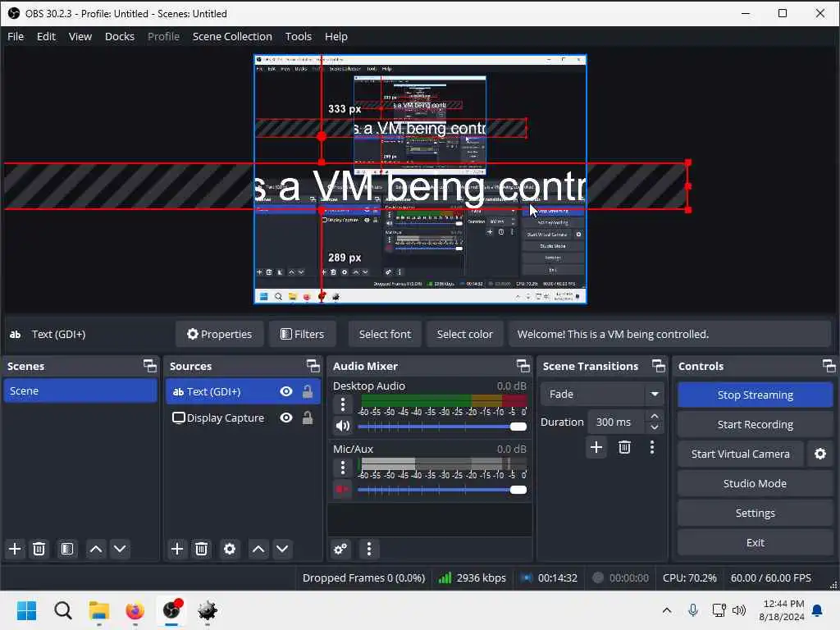Click transition Duration 300 ms field
The width and height of the screenshot is (840, 630).
click(x=616, y=422)
